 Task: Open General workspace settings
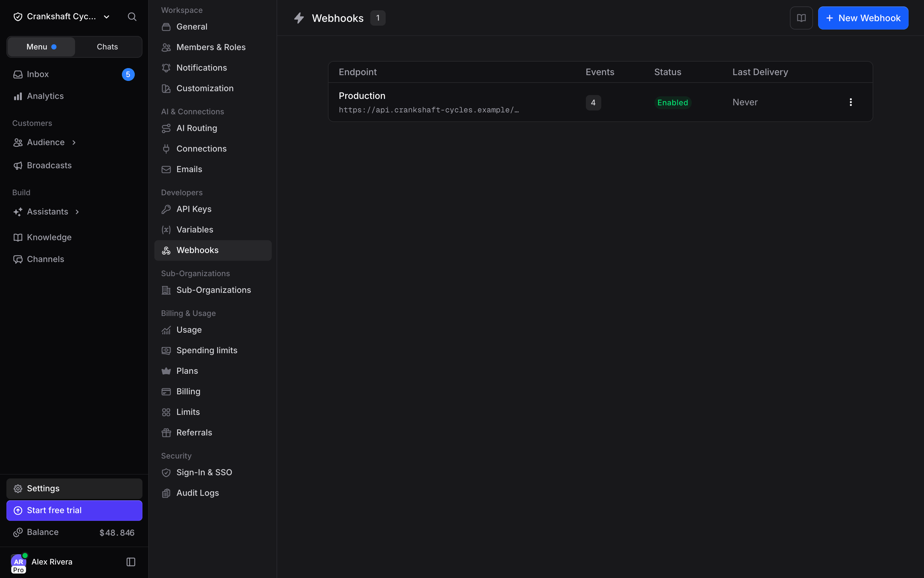click(x=213, y=27)
